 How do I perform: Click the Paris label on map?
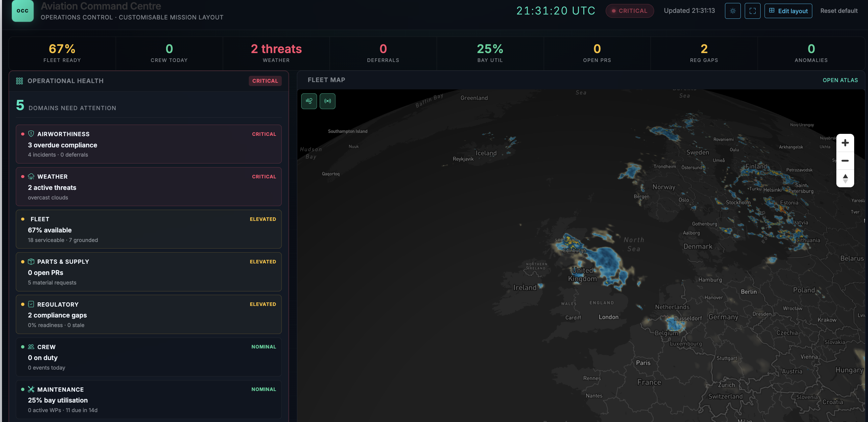643,363
